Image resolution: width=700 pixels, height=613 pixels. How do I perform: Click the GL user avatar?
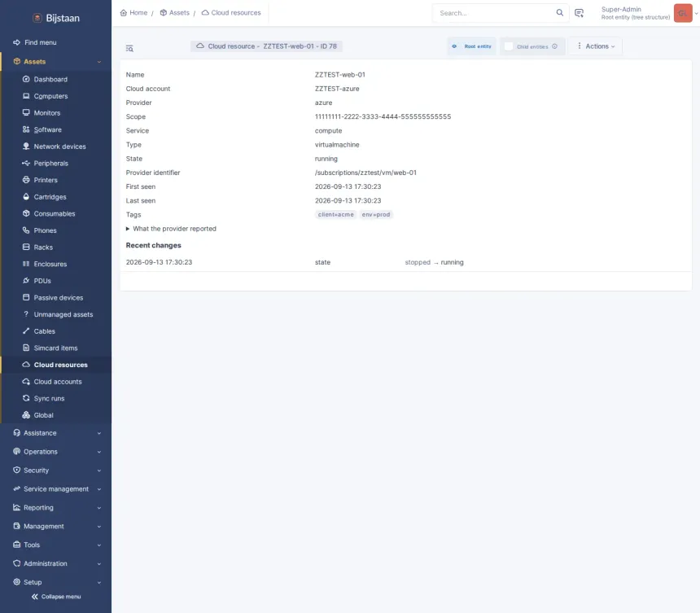(x=683, y=13)
